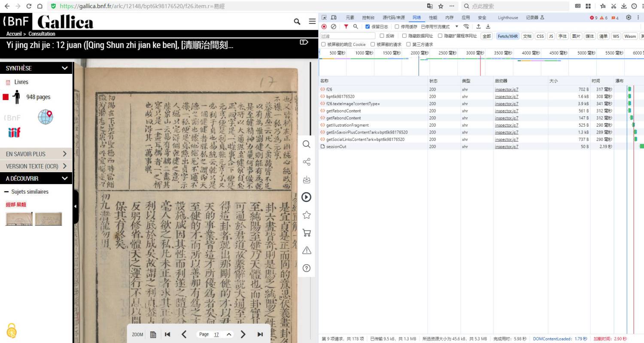Click the IIIF logo icon
The image size is (644, 343).
click(x=14, y=132)
